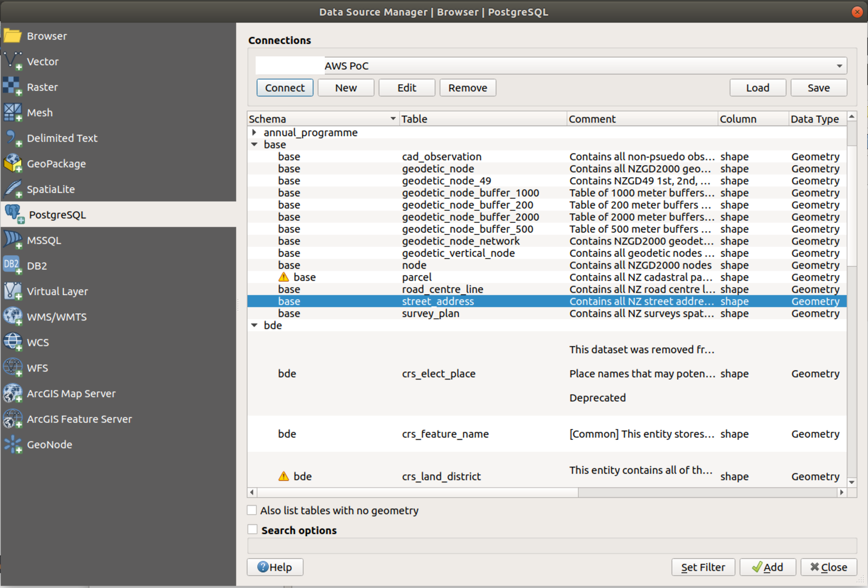The height and width of the screenshot is (588, 868).
Task: Collapse the base schema group
Action: coord(254,145)
